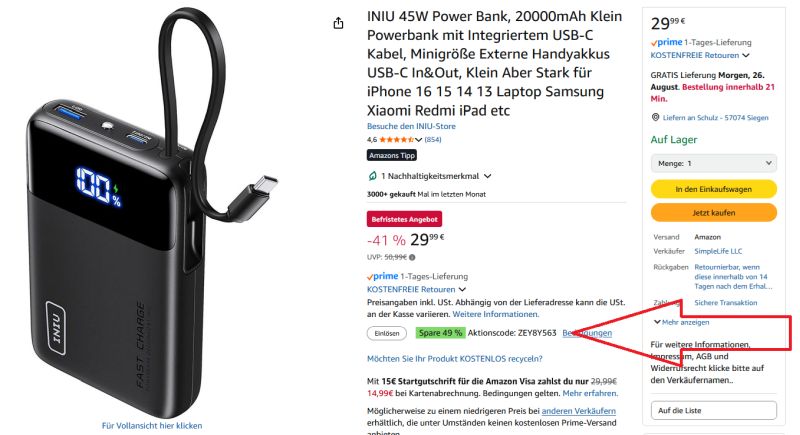Redeem the coupon with the Einlösen button
Image resolution: width=800 pixels, height=435 pixels.
(387, 334)
